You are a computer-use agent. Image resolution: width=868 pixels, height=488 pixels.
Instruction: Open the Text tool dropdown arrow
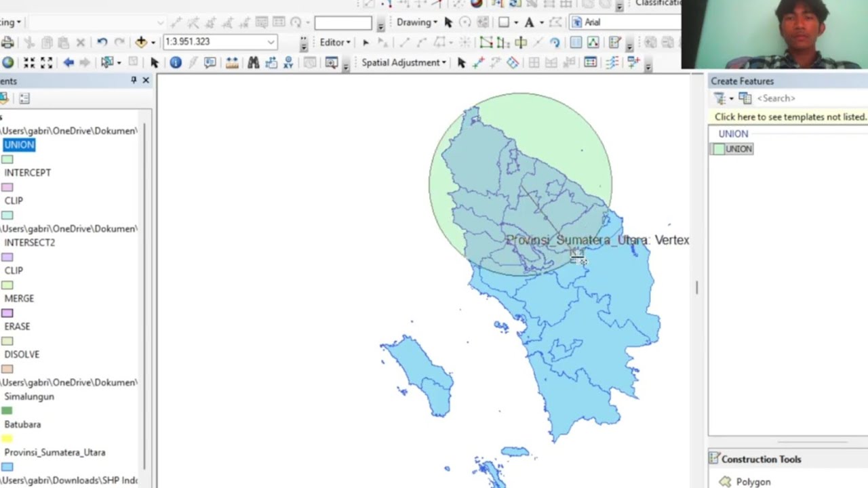click(x=540, y=22)
